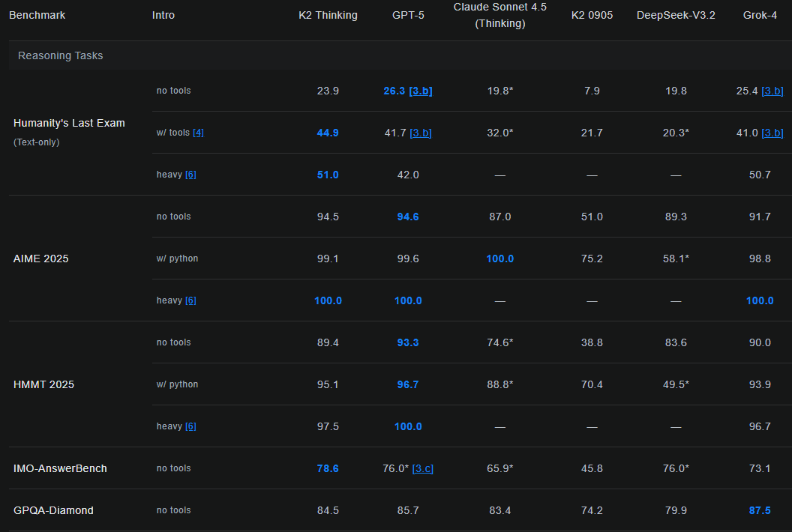Click the GPQA-Diamond benchmark name
This screenshot has height=532, width=792.
(x=53, y=510)
